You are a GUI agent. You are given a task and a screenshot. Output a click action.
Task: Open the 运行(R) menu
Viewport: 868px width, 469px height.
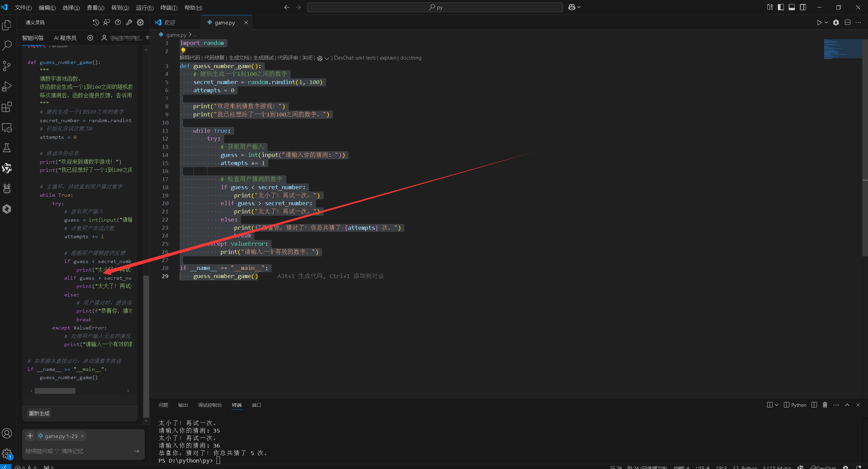[x=145, y=7]
